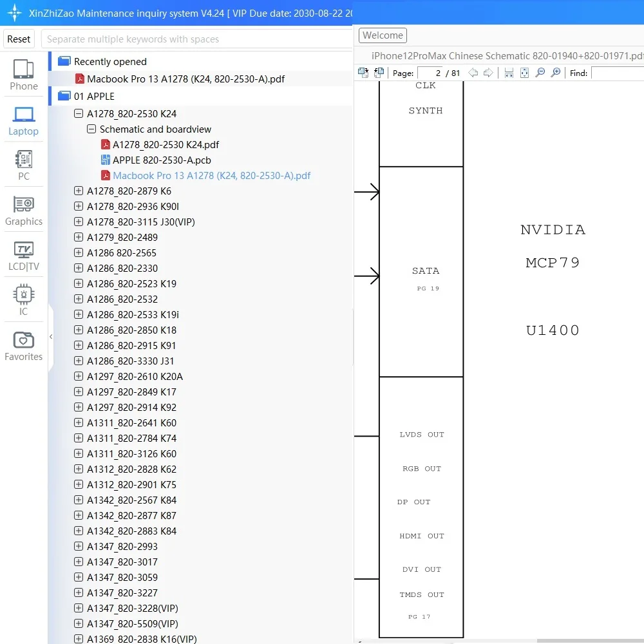Go to the previous PDF page
The image size is (644, 644).
click(473, 73)
